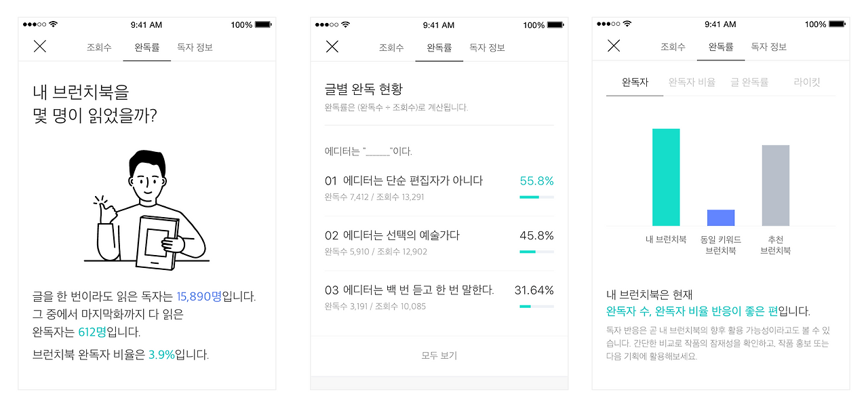This screenshot has height=407, width=868.
Task: Select 글 완독률 sub-tab
Action: (749, 82)
